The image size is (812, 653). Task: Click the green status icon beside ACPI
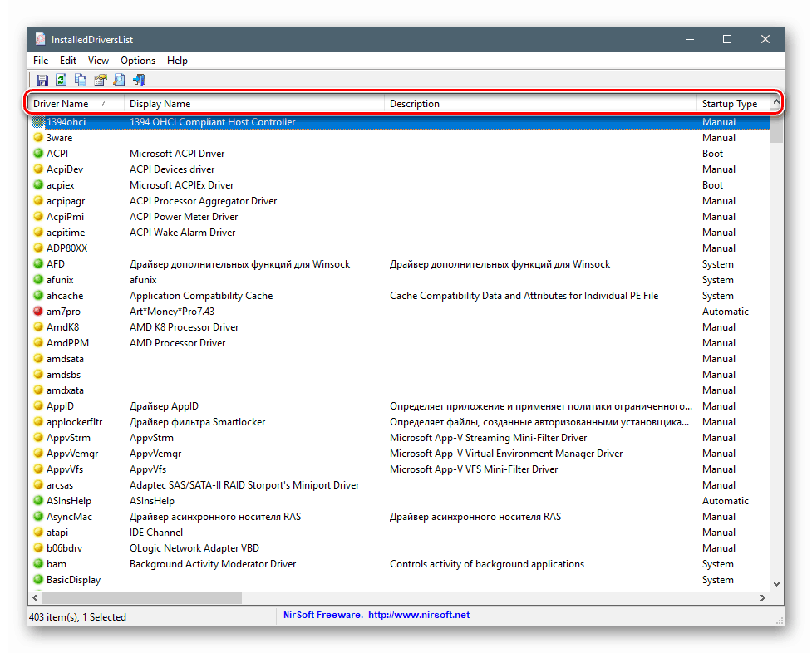38,154
